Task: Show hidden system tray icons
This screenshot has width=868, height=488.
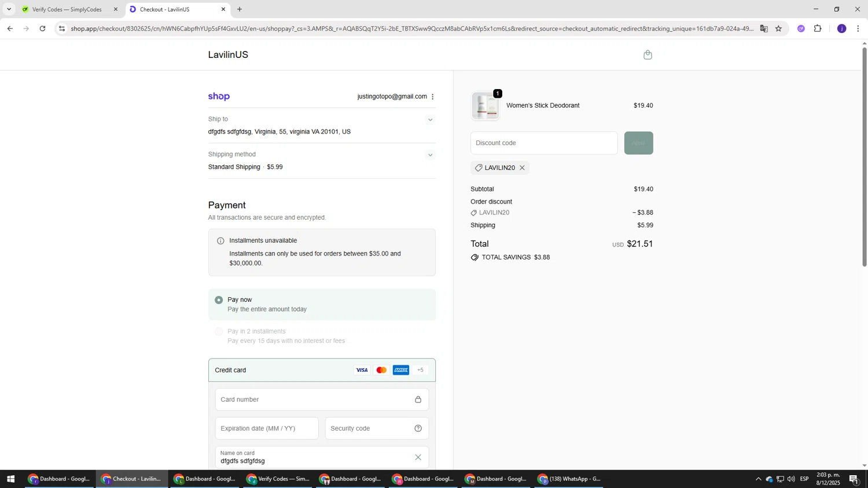Action: coord(758,479)
